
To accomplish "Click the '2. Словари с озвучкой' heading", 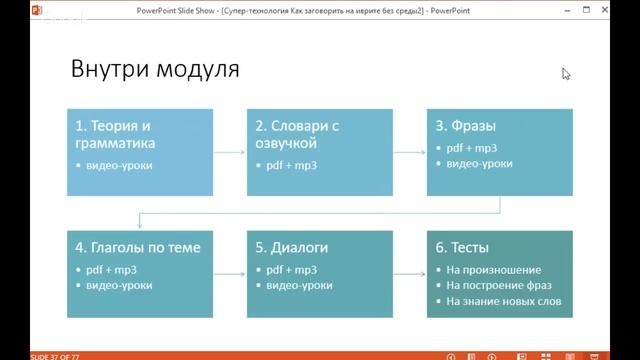I will click(297, 134).
